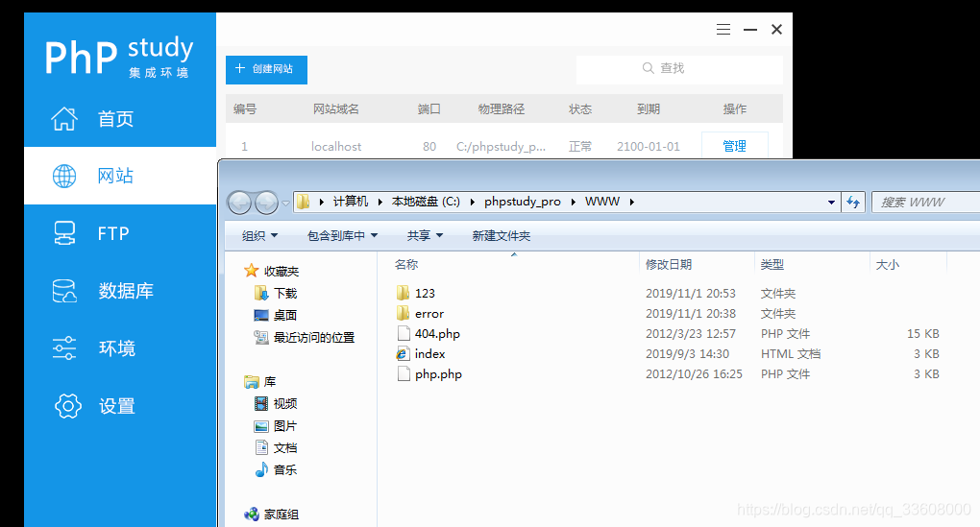Image resolution: width=980 pixels, height=527 pixels.
Task: Click the 查找 search field in phpStudy
Action: [679, 69]
